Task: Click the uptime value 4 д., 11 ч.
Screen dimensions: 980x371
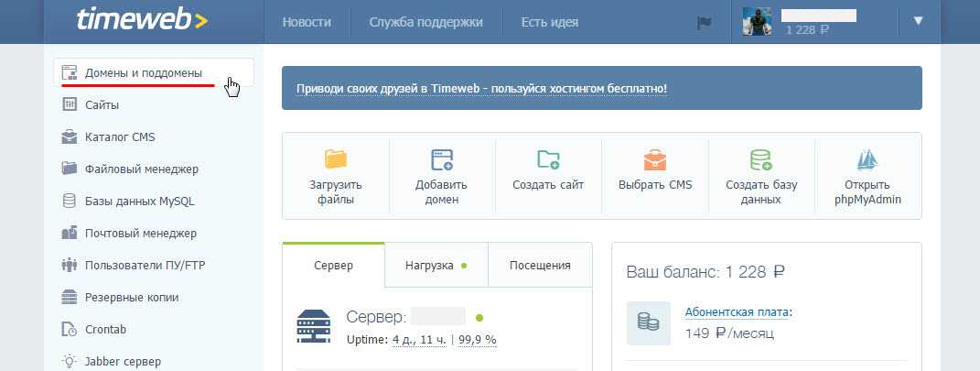Action: pyautogui.click(x=419, y=340)
